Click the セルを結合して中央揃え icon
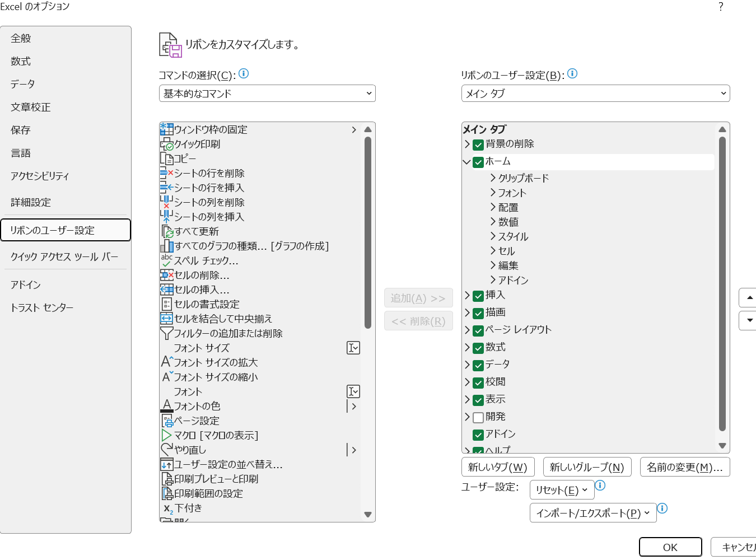This screenshot has width=756, height=560. 166,319
